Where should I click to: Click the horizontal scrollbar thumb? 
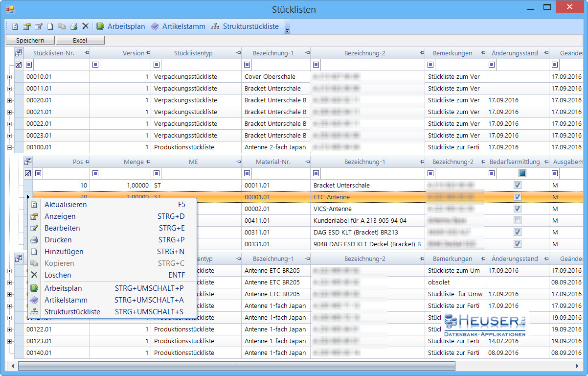237,366
